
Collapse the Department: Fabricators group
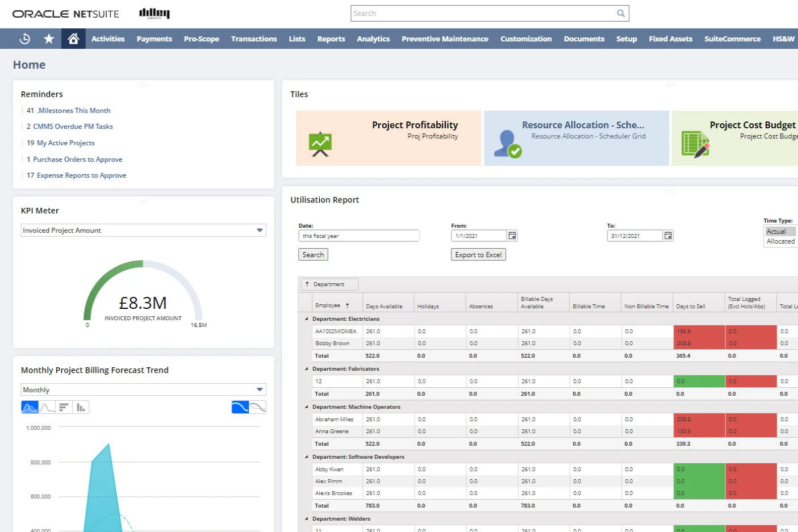point(307,369)
